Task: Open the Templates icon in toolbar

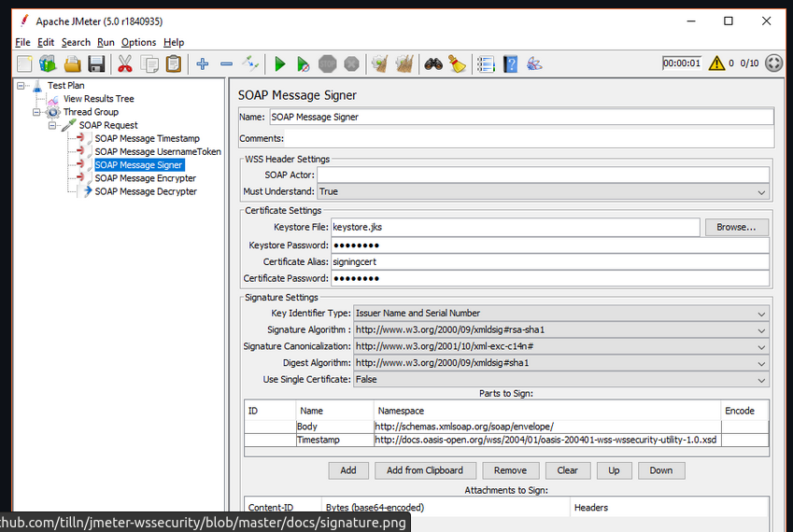Action: pos(48,64)
